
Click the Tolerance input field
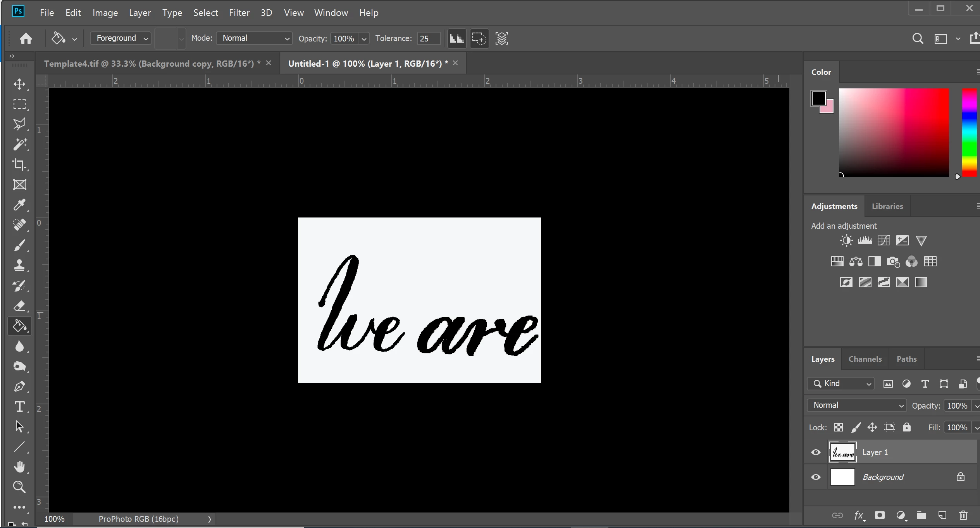pos(429,38)
